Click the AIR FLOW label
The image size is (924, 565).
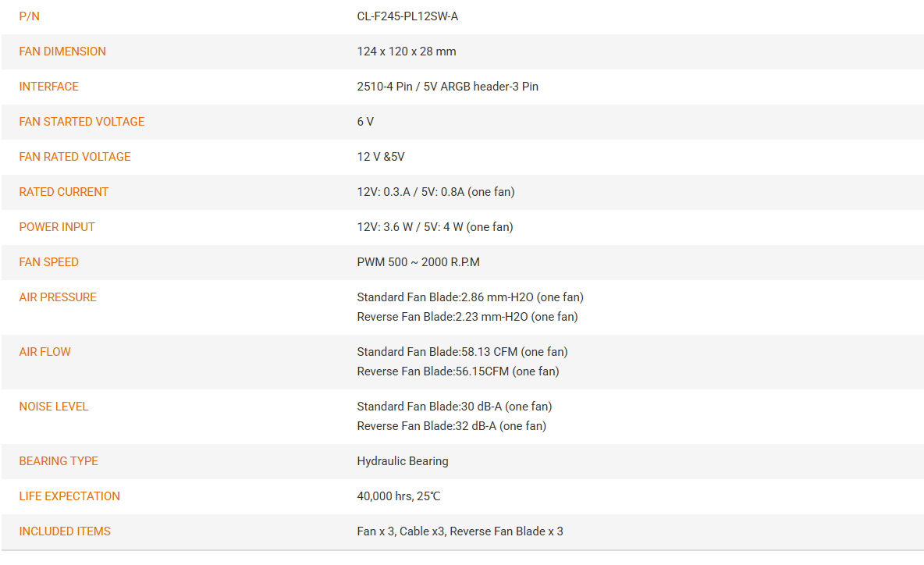44,352
